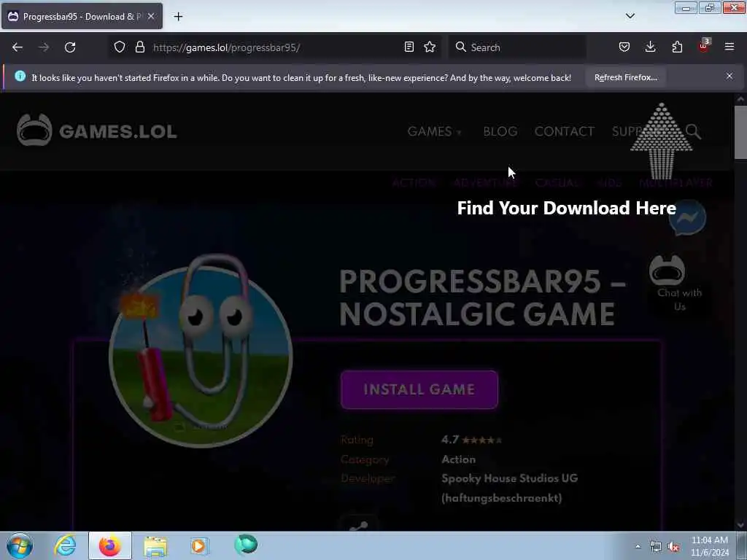Click Spooky House Studios UG developer

click(509, 488)
